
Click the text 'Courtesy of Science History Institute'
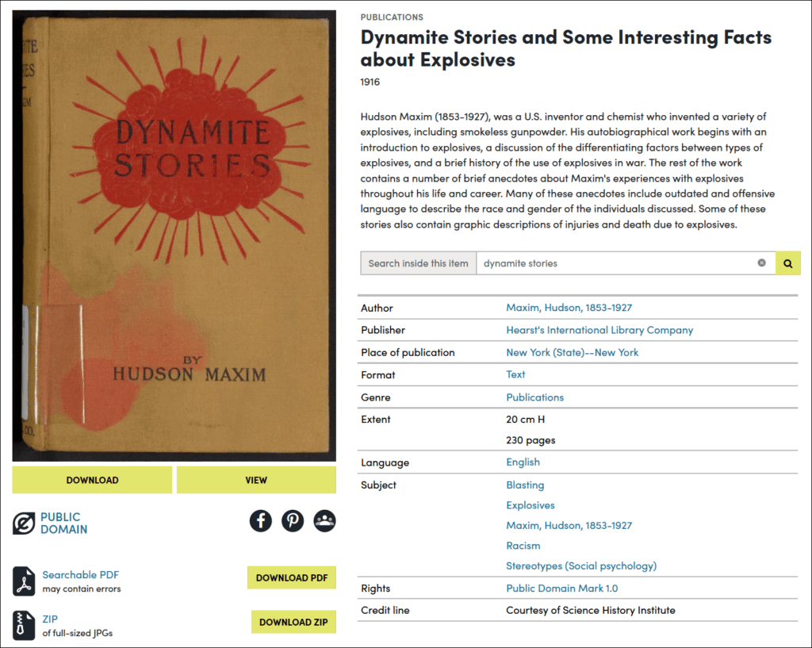(590, 610)
